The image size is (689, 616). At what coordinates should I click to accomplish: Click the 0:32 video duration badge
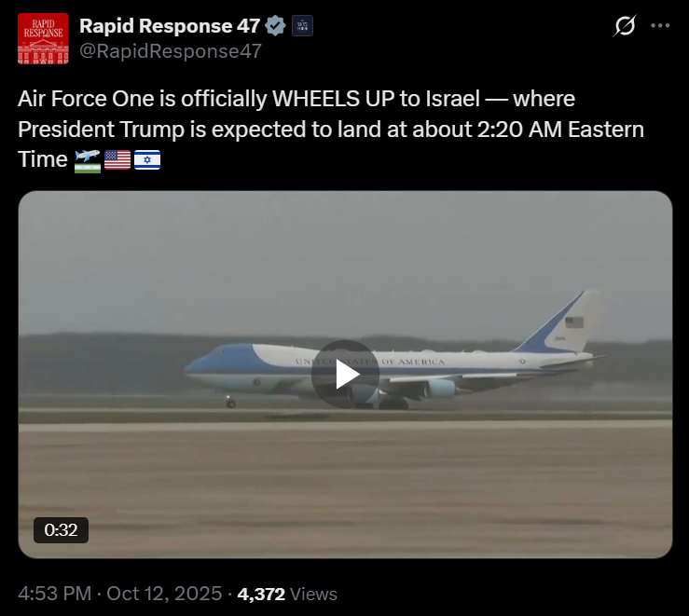61,530
